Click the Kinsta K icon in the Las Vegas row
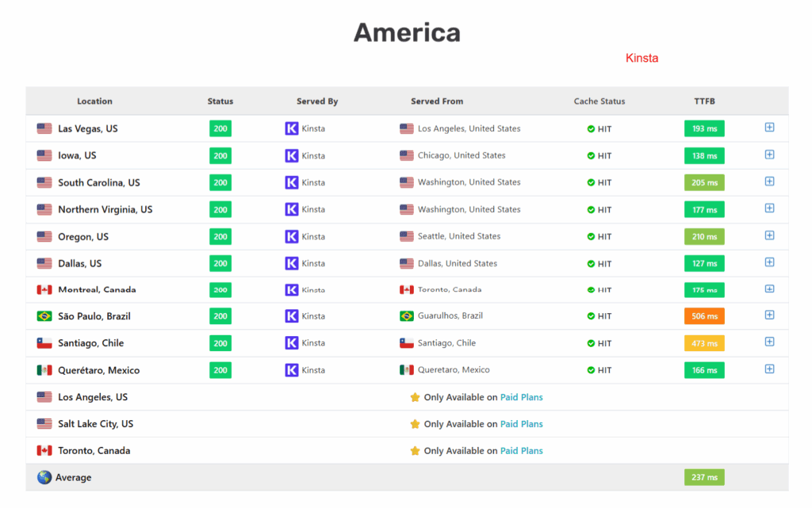The width and height of the screenshot is (812, 508). pyautogui.click(x=292, y=128)
